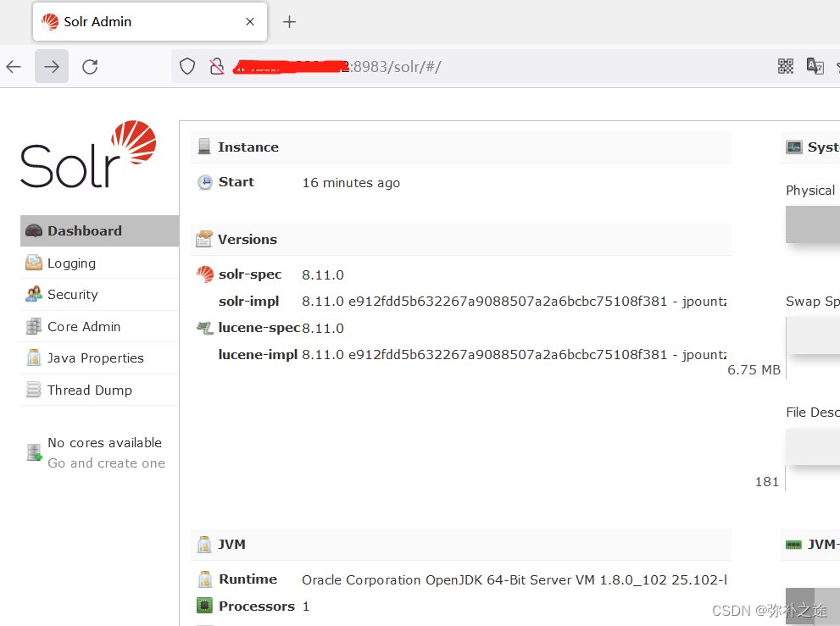Reload the Solr Admin page
The image size is (840, 626).
(90, 66)
